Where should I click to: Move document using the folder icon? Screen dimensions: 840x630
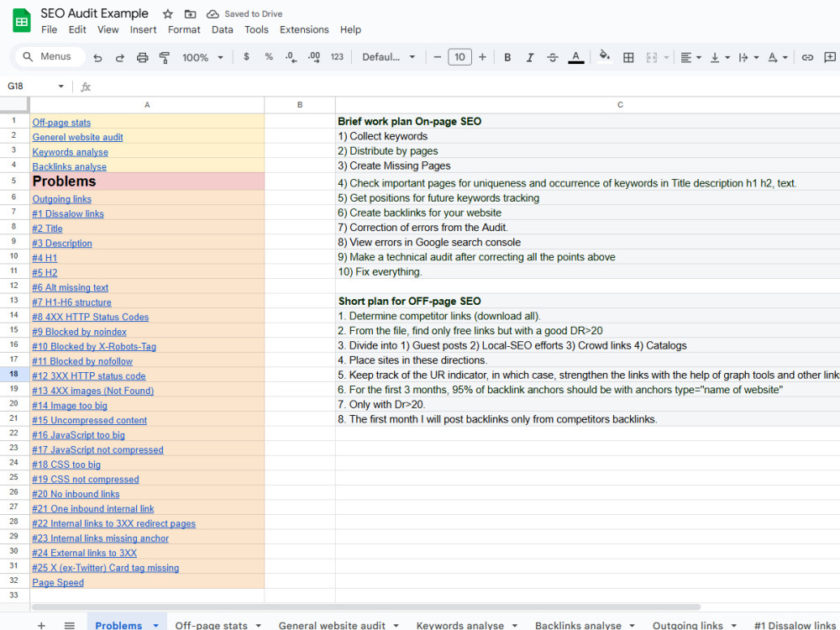pos(190,14)
